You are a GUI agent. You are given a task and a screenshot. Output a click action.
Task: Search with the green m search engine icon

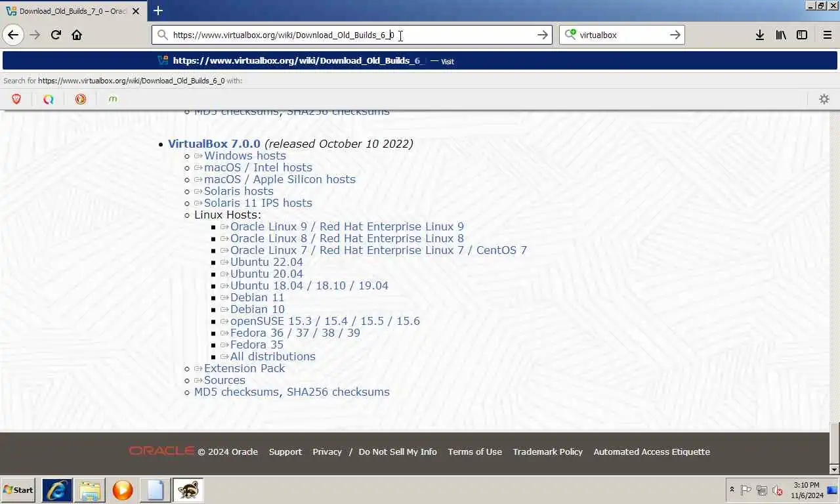[113, 99]
